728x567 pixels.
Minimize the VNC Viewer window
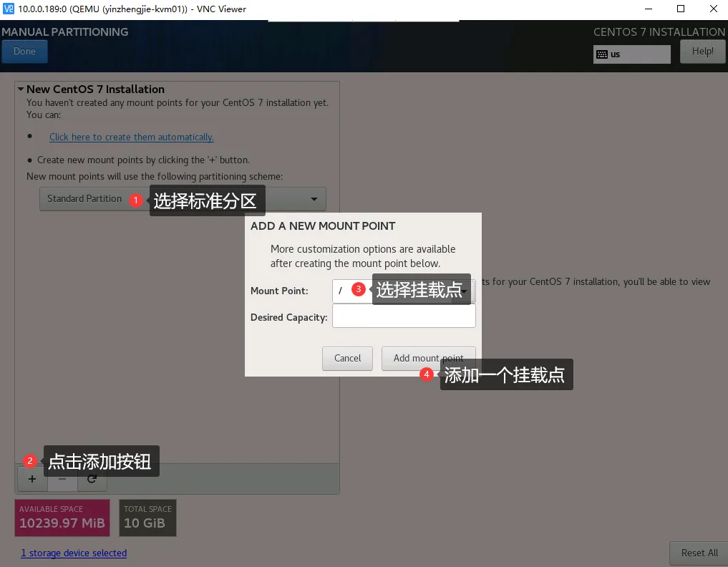(x=649, y=9)
